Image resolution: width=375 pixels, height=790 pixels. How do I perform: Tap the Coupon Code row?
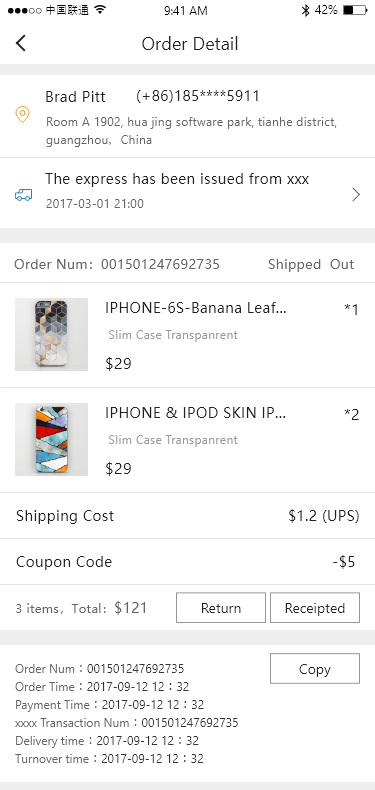point(188,562)
